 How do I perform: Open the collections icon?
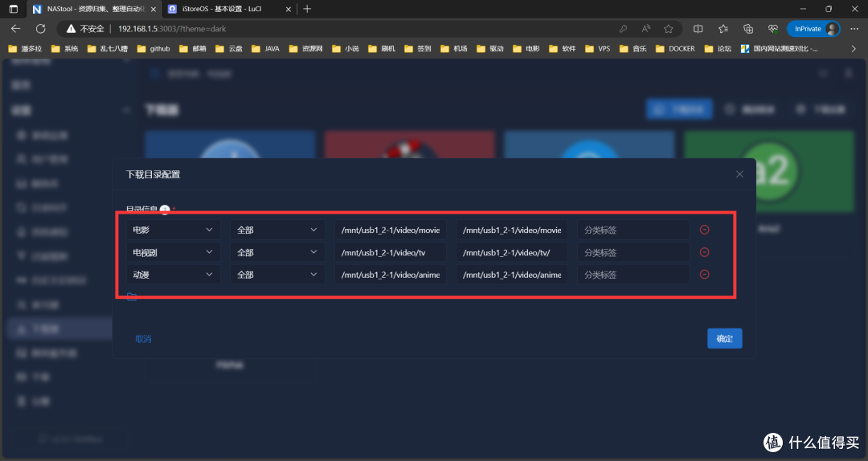tap(748, 29)
